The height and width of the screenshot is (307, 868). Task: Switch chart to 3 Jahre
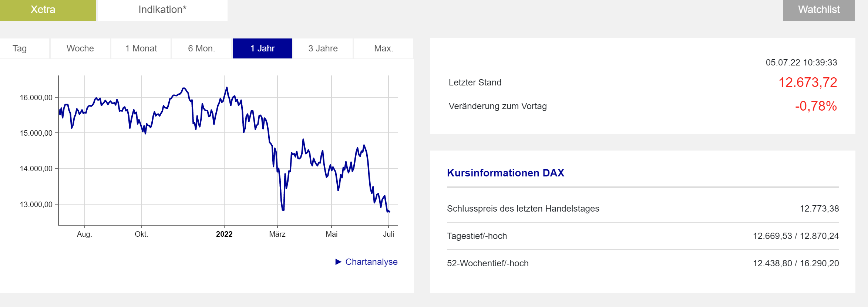pos(323,48)
